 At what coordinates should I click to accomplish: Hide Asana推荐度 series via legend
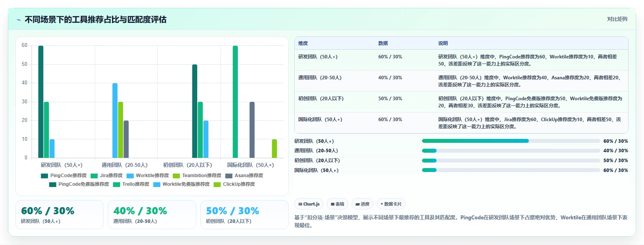(x=244, y=176)
